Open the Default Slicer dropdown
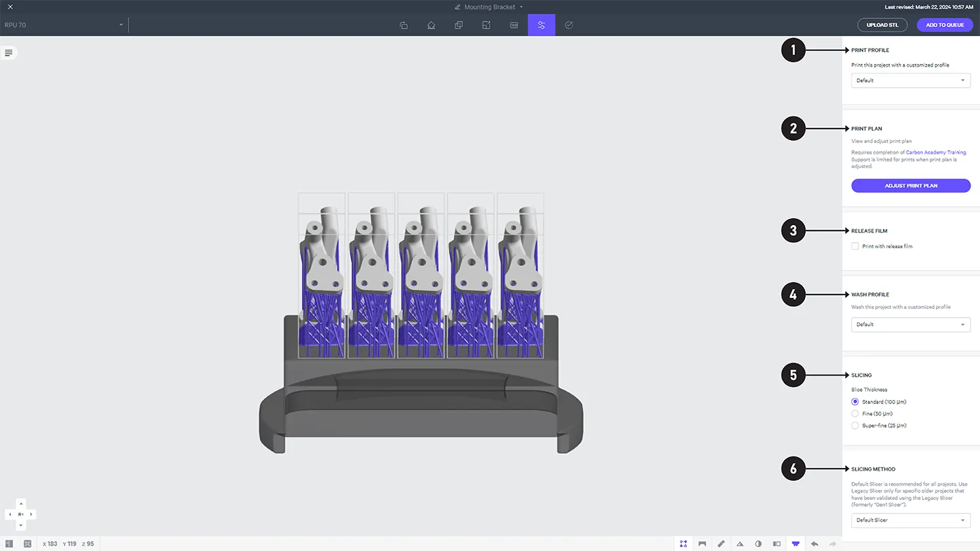The image size is (980, 551). [911, 520]
